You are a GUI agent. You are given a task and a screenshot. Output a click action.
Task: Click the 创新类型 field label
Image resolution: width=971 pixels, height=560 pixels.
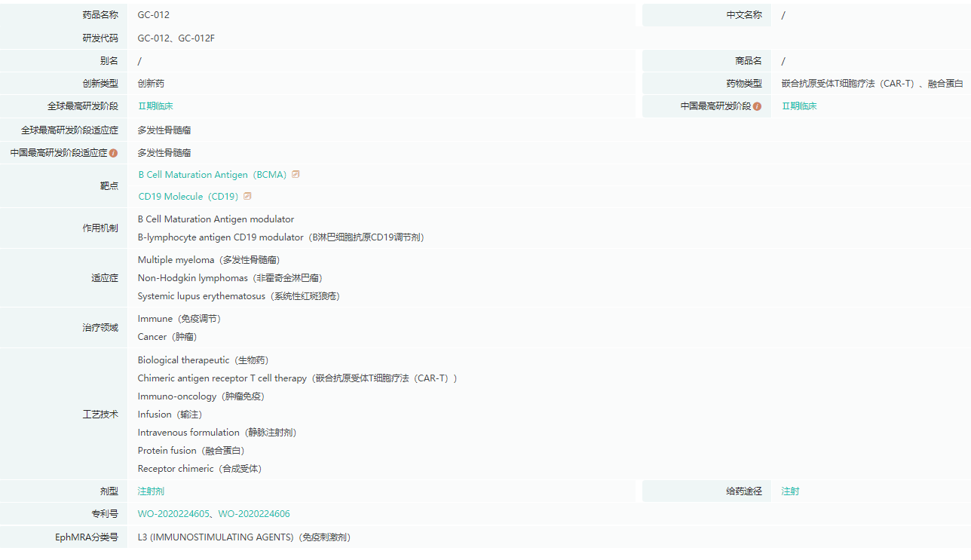coord(100,84)
